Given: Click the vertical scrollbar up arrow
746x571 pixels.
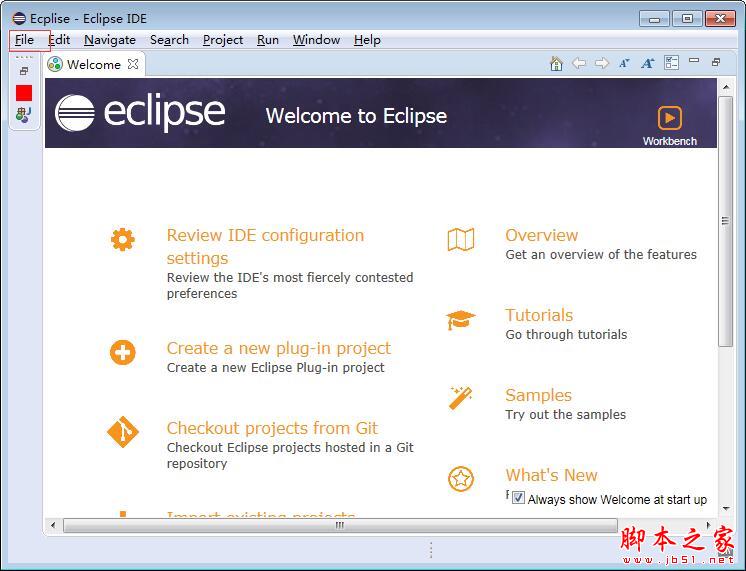Looking at the screenshot, I should (x=726, y=87).
